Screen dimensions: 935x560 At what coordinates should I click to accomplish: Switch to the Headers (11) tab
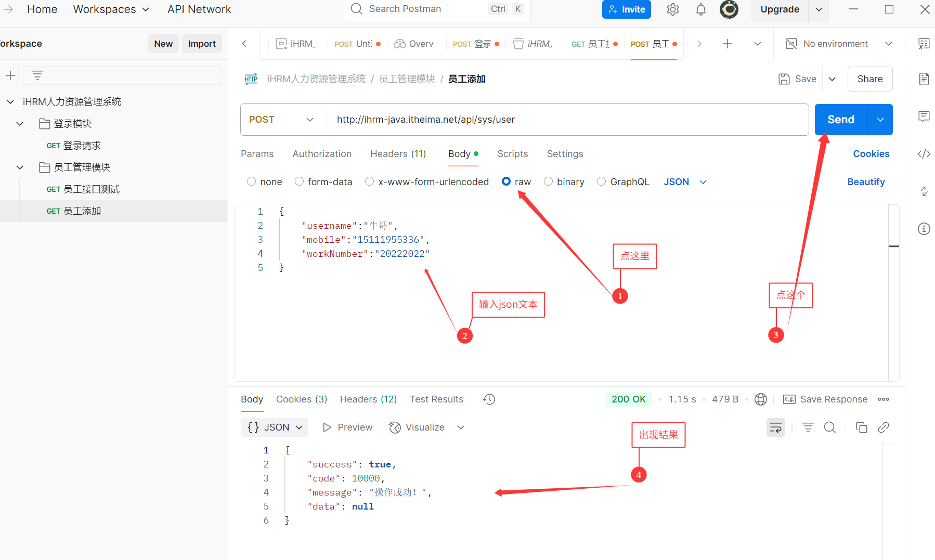398,154
